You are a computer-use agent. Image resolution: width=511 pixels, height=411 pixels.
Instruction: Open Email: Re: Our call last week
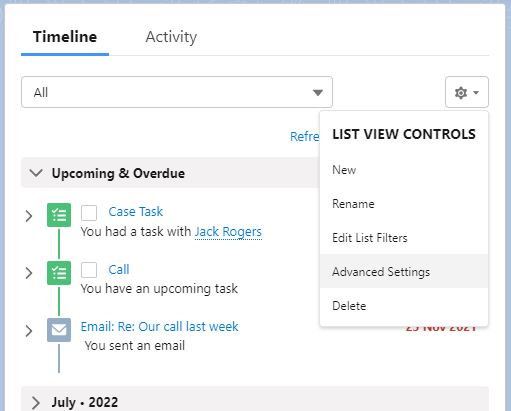pos(159,327)
